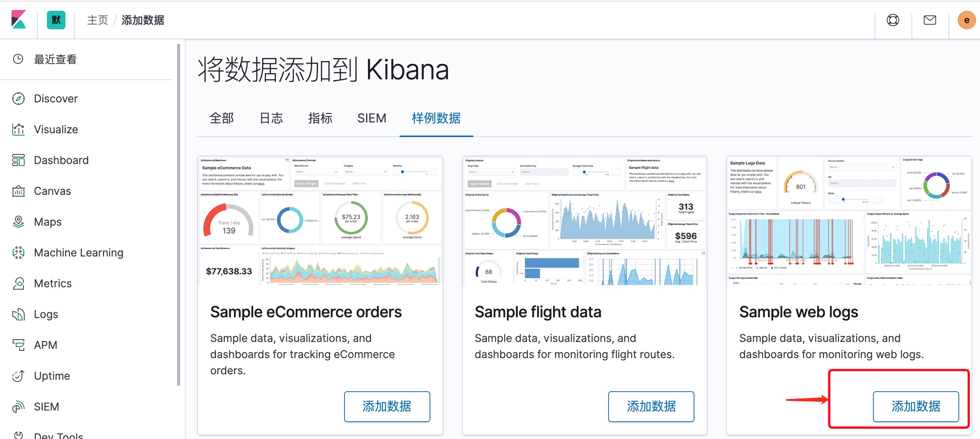Open Canvas in the sidebar
The width and height of the screenshot is (980, 439).
pyautogui.click(x=52, y=191)
